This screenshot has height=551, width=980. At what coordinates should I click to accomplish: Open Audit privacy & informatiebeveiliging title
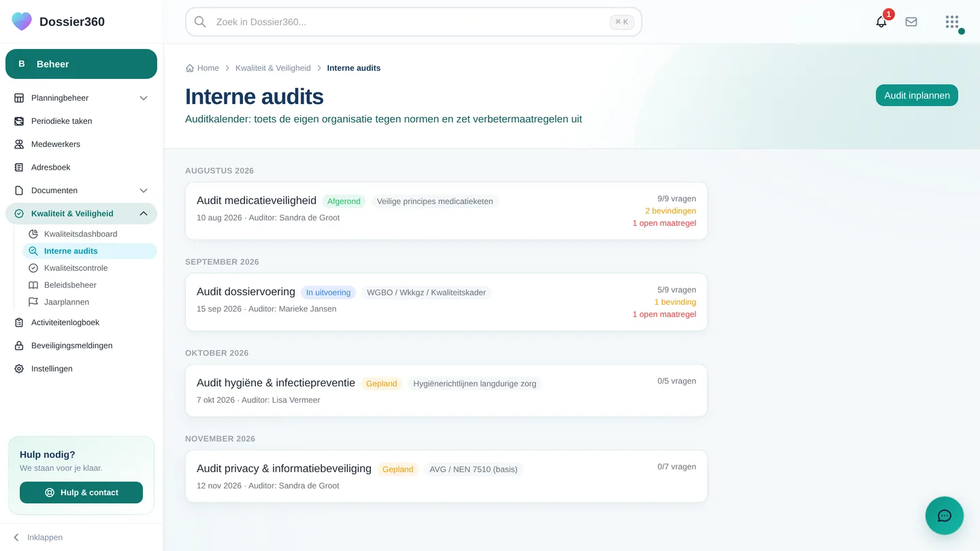(x=284, y=469)
